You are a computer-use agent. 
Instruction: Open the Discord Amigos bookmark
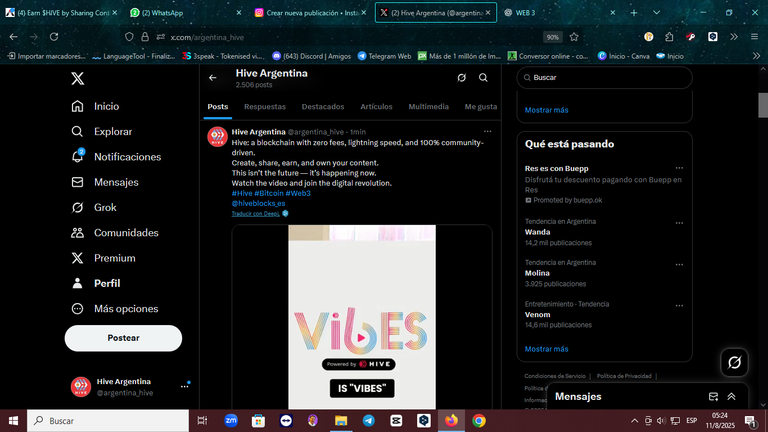[x=312, y=56]
